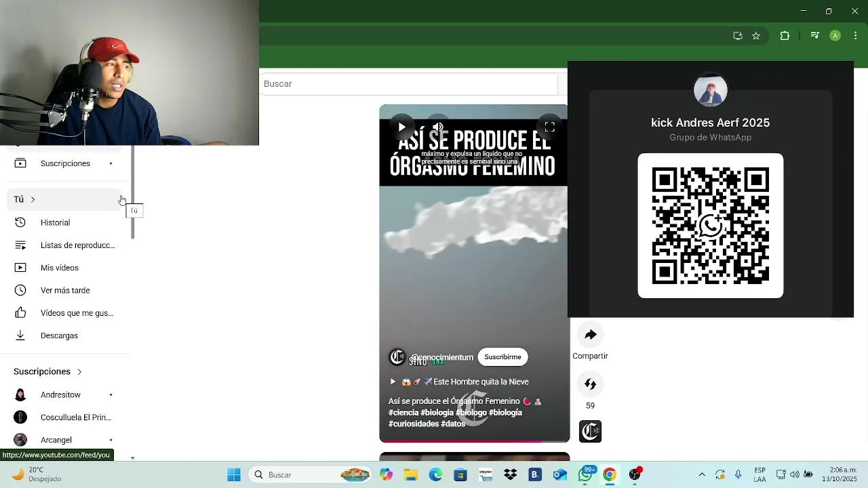Click the Remix icon showing 59
The height and width of the screenshot is (488, 868).
pos(590,384)
